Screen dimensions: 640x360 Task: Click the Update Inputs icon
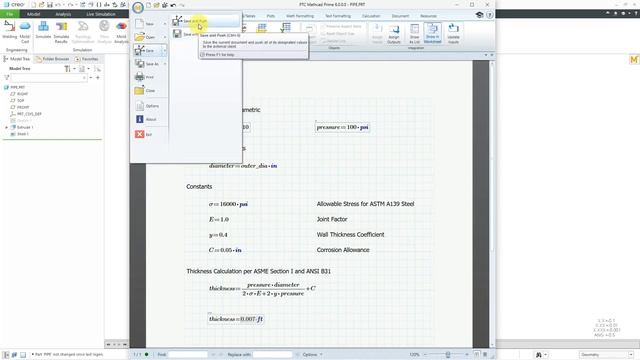click(453, 33)
